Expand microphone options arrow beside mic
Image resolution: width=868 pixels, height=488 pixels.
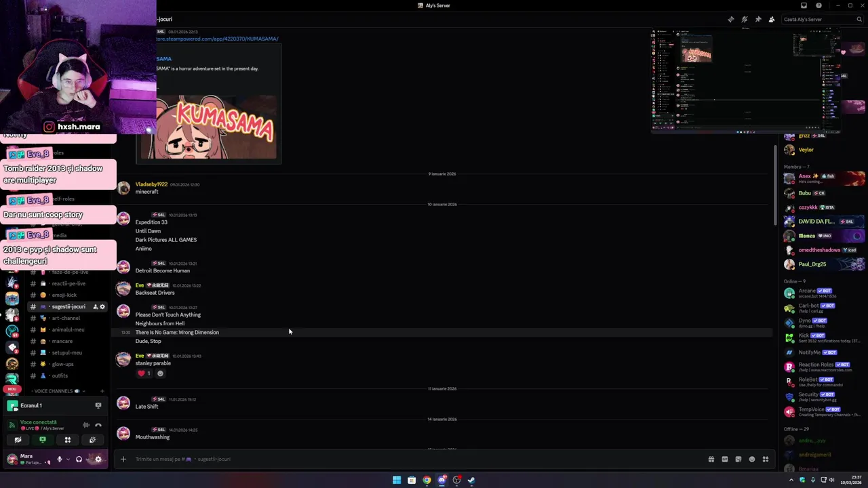click(x=67, y=460)
